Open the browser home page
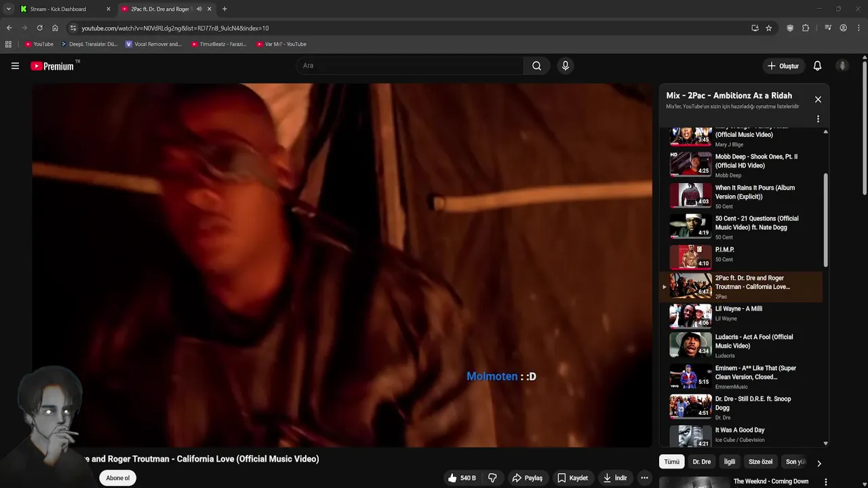The height and width of the screenshot is (488, 868). click(x=55, y=28)
